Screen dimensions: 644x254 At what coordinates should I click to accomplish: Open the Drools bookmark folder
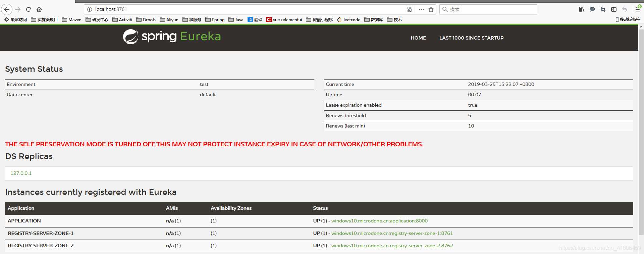146,19
